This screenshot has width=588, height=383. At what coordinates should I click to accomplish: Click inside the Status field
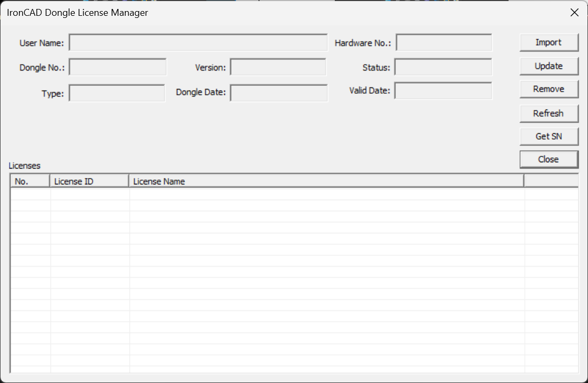[443, 67]
